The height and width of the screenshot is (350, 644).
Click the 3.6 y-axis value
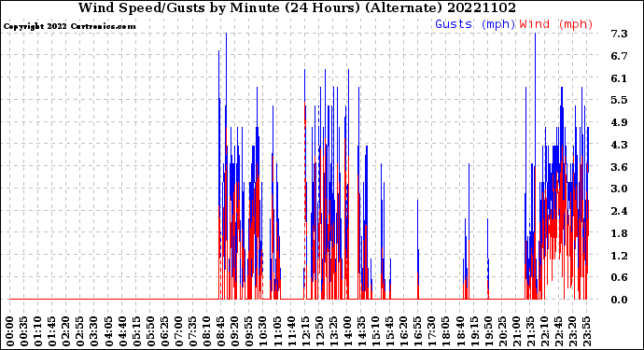(x=620, y=167)
